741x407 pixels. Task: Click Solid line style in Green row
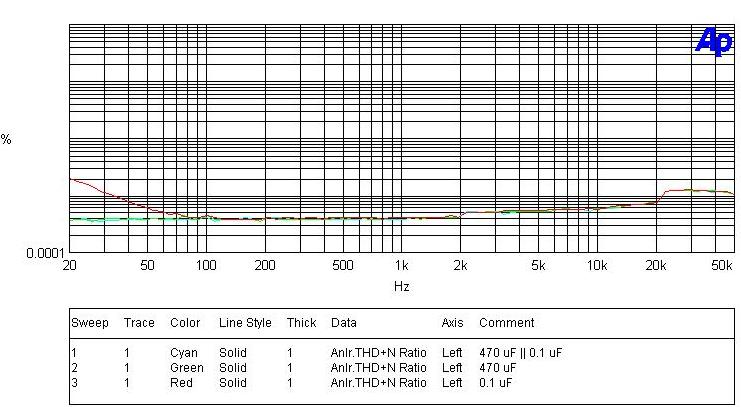tap(233, 368)
